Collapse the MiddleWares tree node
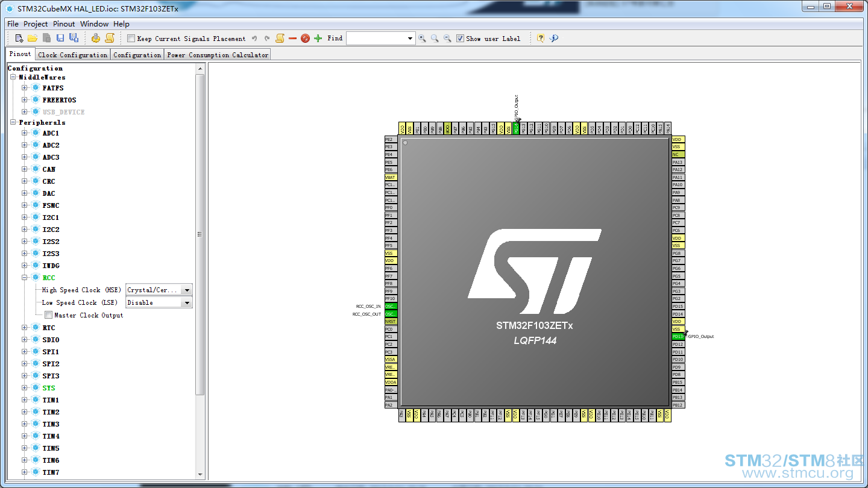The width and height of the screenshot is (868, 488). (13, 77)
